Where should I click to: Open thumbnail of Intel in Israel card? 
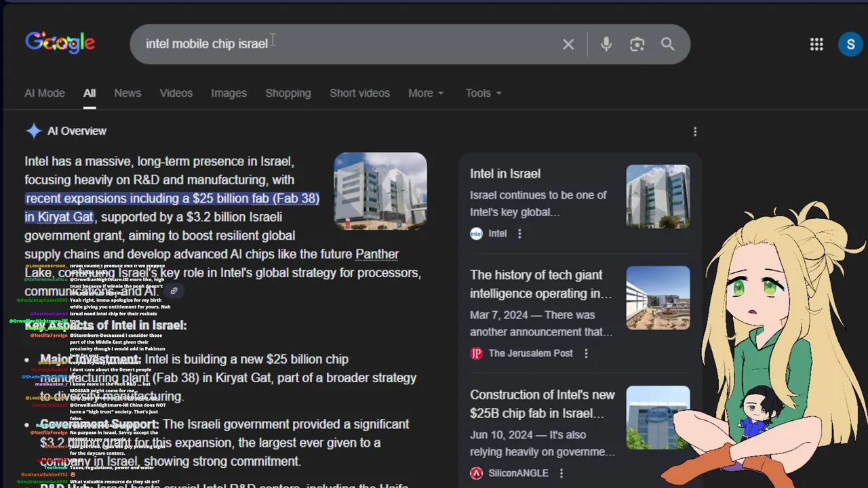658,197
